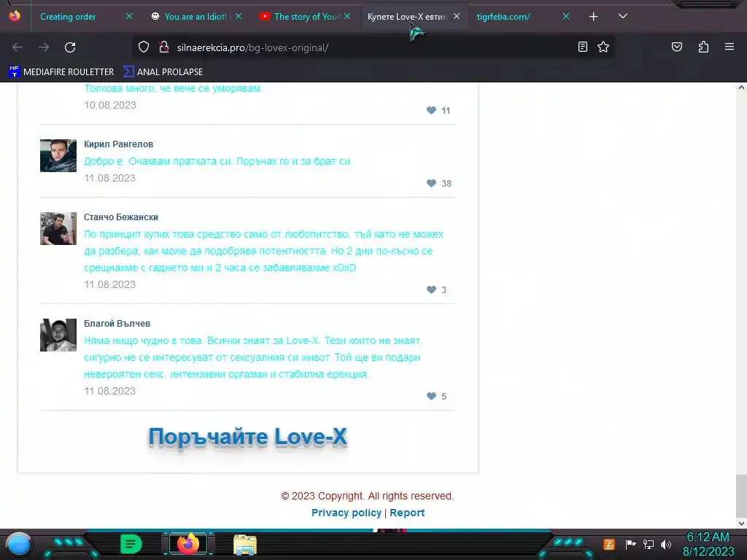The width and height of the screenshot is (747, 560).
Task: Switch to The story of You tab
Action: [301, 17]
